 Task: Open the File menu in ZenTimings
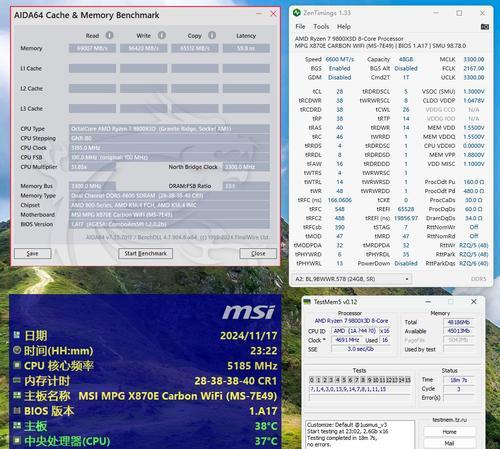point(300,26)
